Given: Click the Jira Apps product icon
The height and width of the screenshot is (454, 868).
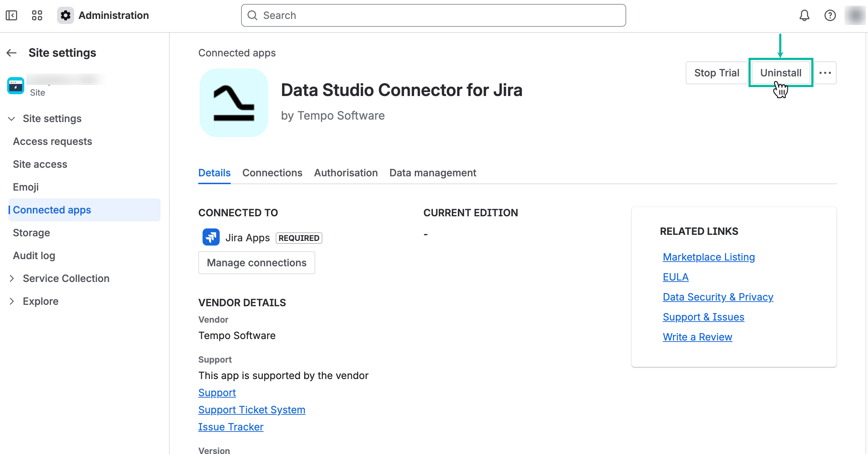Looking at the screenshot, I should pyautogui.click(x=211, y=237).
